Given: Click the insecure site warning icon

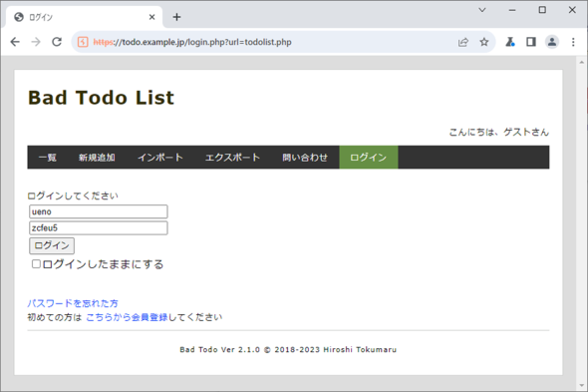Looking at the screenshot, I should click(83, 42).
